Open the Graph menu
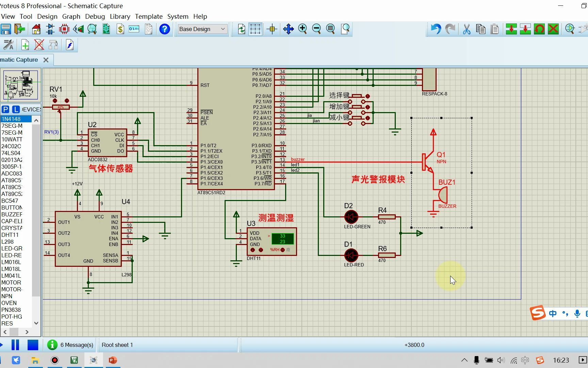Image resolution: width=588 pixels, height=368 pixels. (x=71, y=16)
